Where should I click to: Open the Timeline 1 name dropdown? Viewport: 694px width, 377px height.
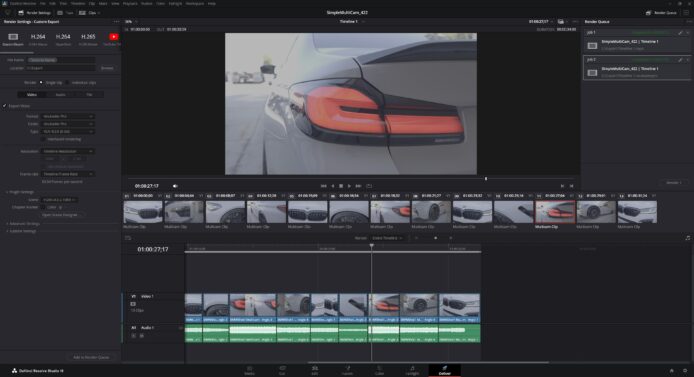pos(352,21)
